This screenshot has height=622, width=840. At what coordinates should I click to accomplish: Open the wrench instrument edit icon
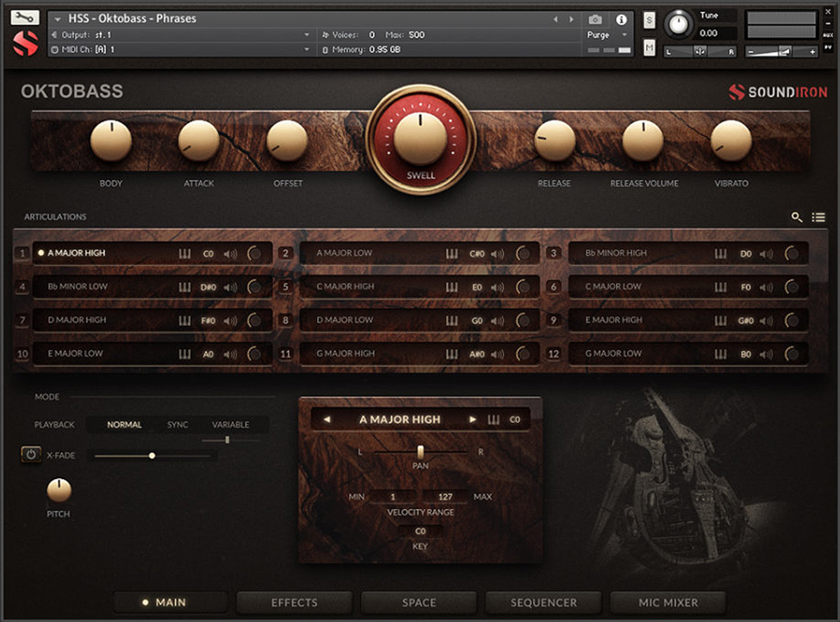point(25,18)
